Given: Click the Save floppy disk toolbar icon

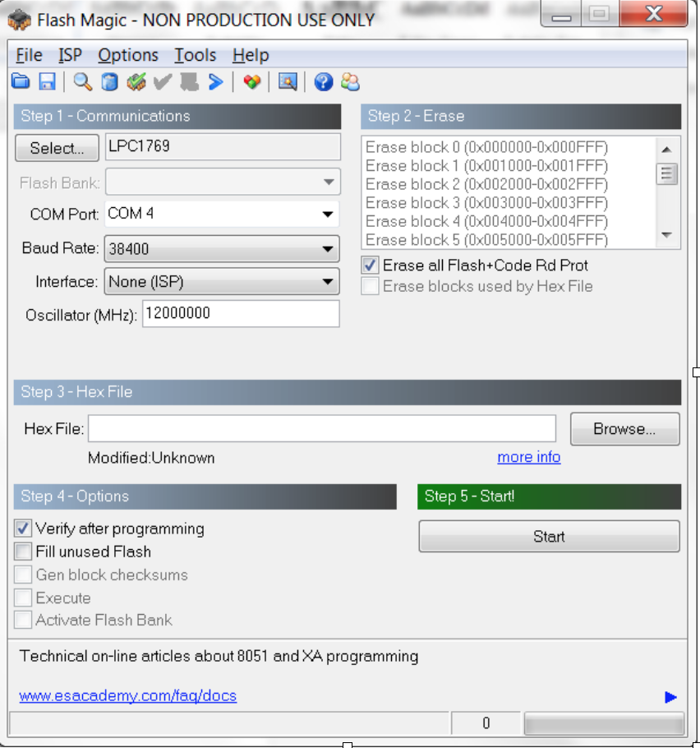Looking at the screenshot, I should 47,82.
